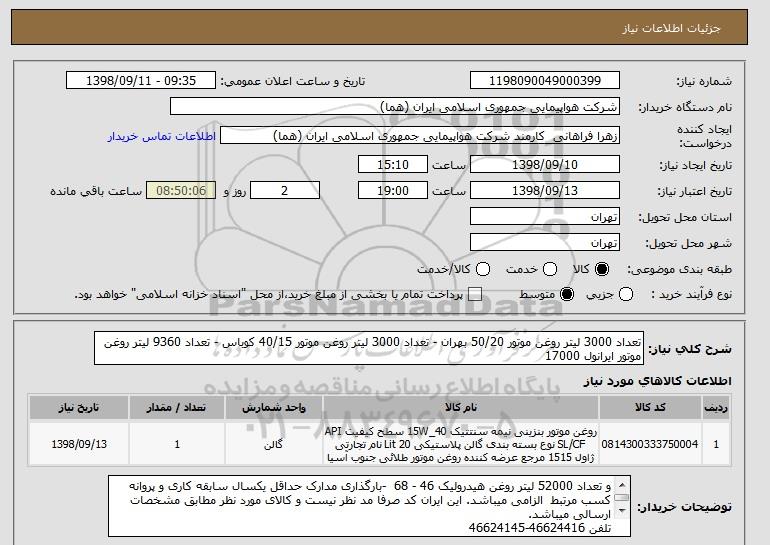This screenshot has height=545, width=770.
Task: Click the product name cell روغن موتور بنزینی
Action: (461, 444)
